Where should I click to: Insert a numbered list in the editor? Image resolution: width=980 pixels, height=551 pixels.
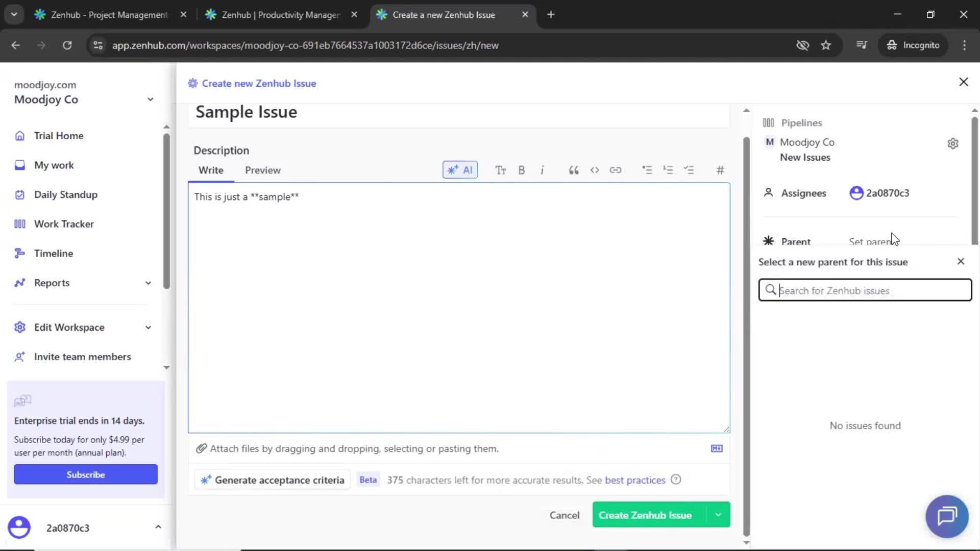click(668, 170)
